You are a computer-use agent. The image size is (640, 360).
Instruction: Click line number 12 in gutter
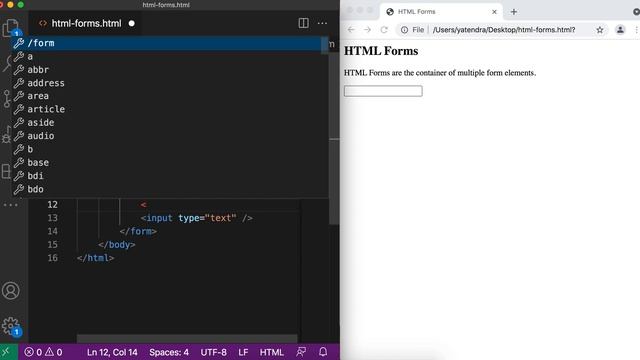[x=52, y=204]
